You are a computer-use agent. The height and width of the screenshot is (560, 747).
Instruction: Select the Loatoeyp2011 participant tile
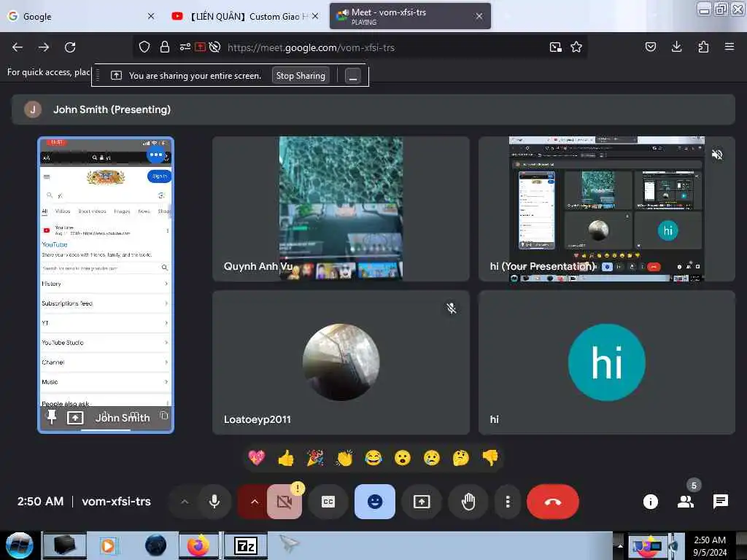341,362
